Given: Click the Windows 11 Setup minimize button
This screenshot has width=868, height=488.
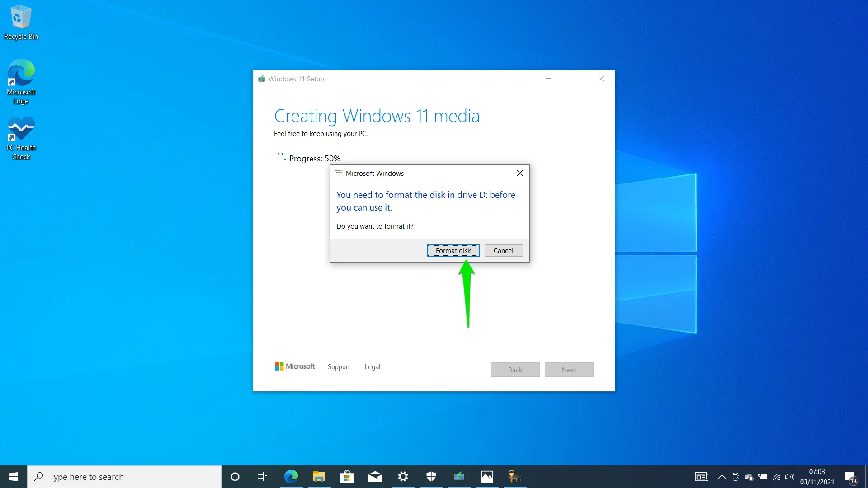Looking at the screenshot, I should (548, 78).
